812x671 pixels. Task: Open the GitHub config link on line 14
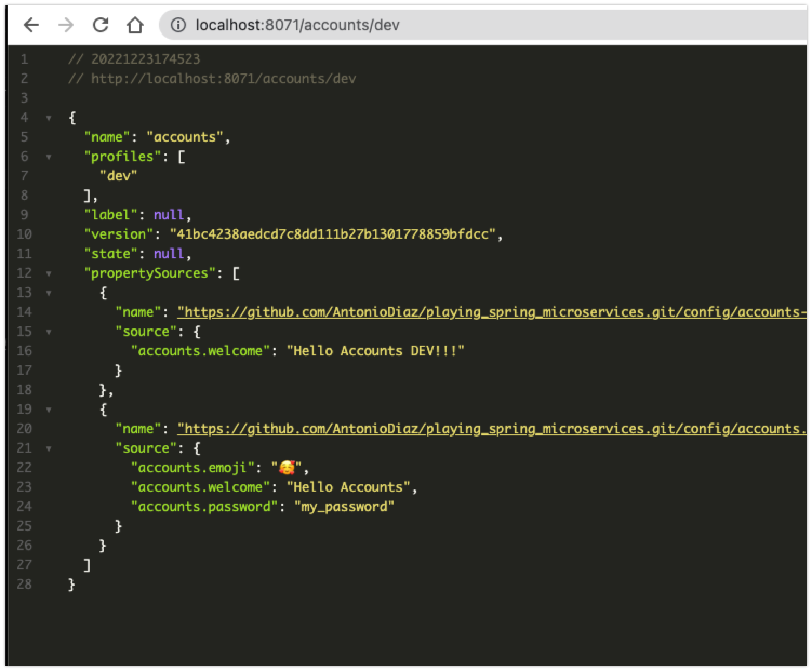492,312
